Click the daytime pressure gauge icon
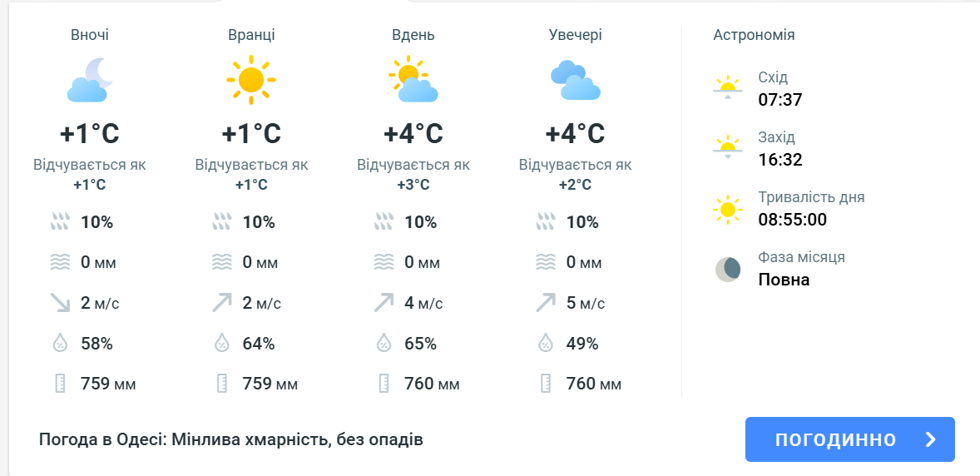 click(x=384, y=384)
